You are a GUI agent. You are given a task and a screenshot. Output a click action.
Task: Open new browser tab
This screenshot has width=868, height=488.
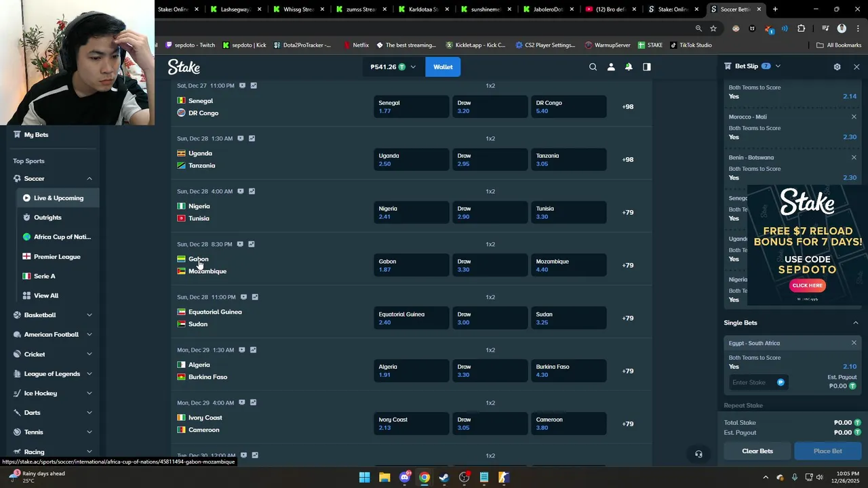coord(775,9)
